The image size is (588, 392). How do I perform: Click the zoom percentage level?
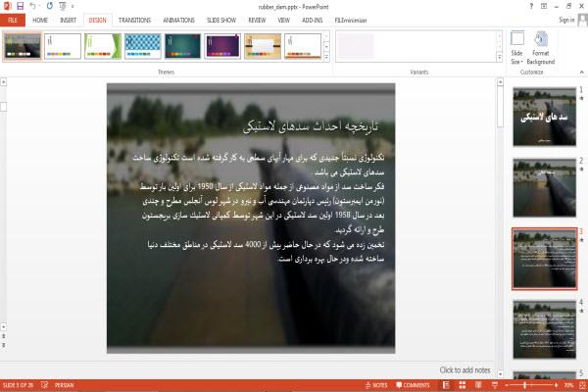coord(568,385)
